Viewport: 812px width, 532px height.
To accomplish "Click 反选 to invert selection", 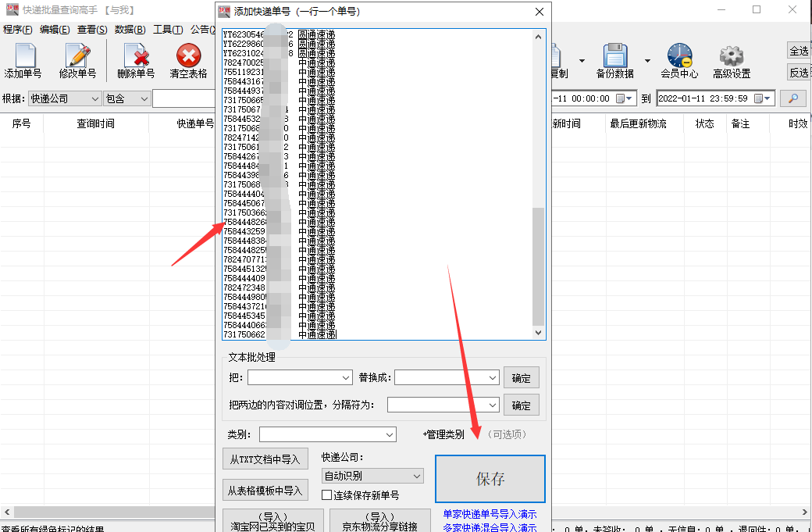I will point(800,72).
